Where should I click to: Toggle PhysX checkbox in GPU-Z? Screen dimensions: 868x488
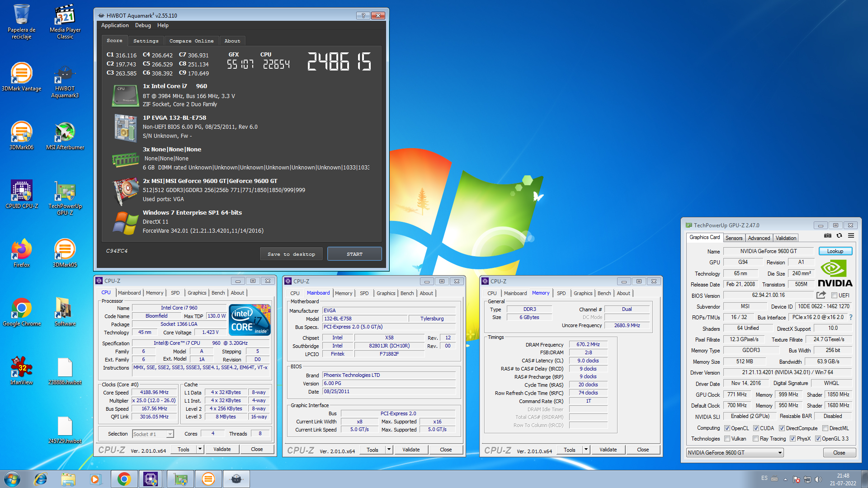[793, 439]
